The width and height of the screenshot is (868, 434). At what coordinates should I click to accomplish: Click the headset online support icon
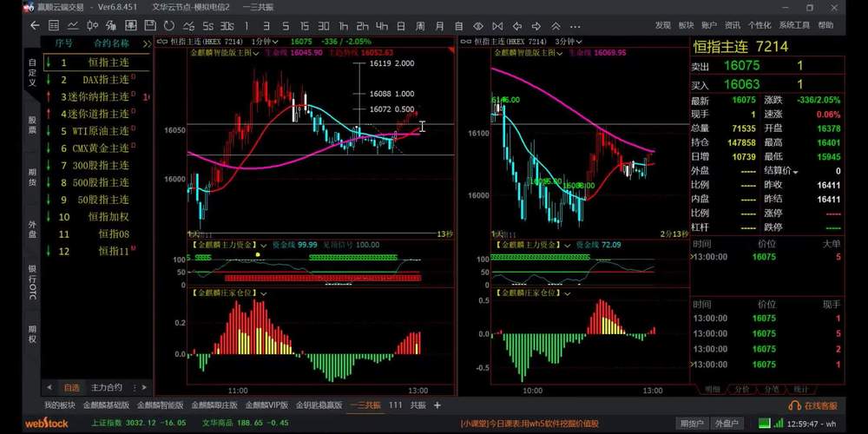pos(794,405)
